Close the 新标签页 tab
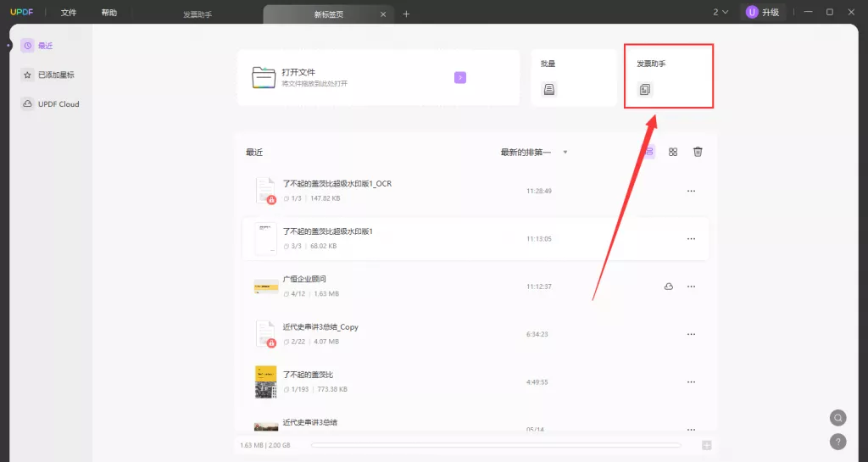The image size is (868, 462). tap(383, 14)
